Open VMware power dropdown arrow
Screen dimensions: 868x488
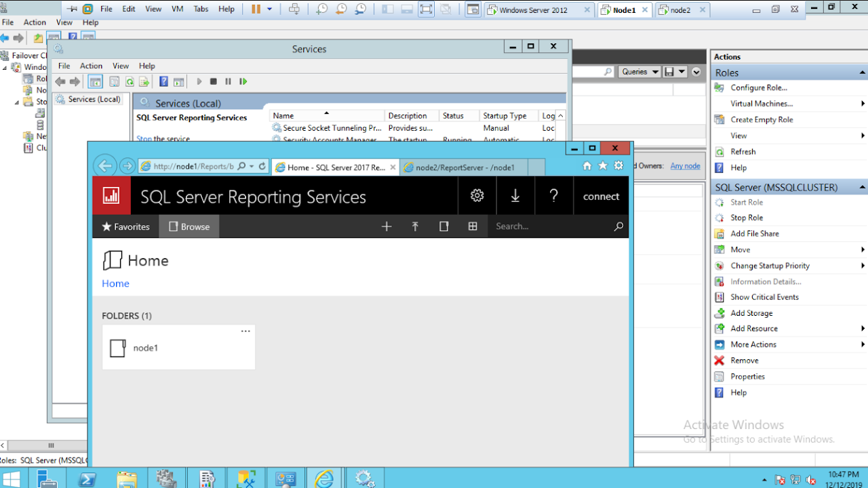(270, 9)
